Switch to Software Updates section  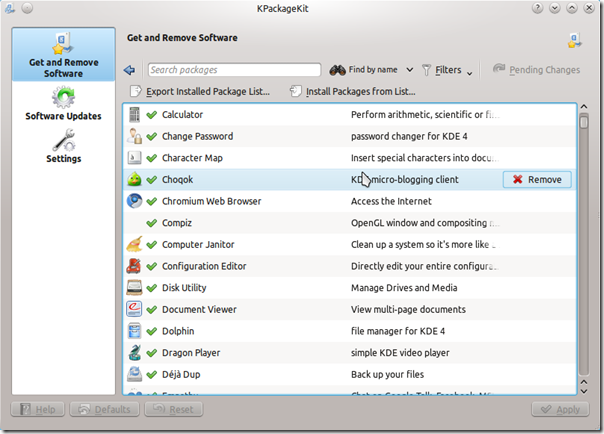[x=63, y=104]
